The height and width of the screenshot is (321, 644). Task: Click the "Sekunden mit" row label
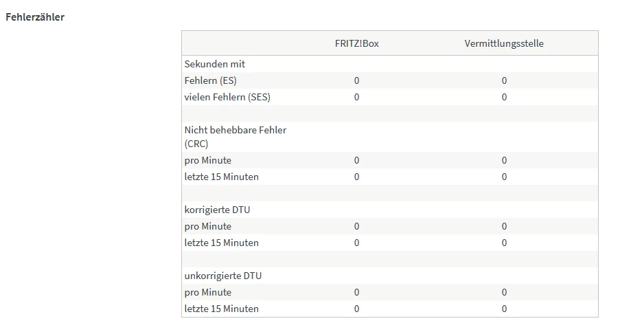[215, 64]
